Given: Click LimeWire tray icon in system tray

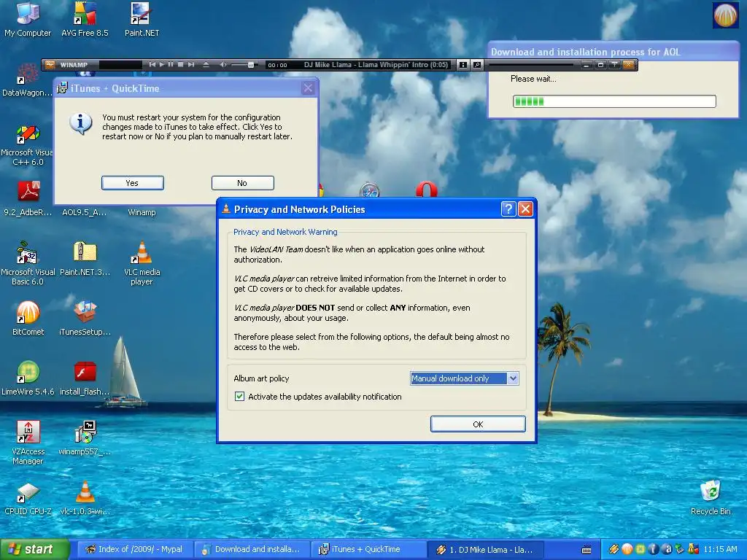Looking at the screenshot, I should (640, 549).
